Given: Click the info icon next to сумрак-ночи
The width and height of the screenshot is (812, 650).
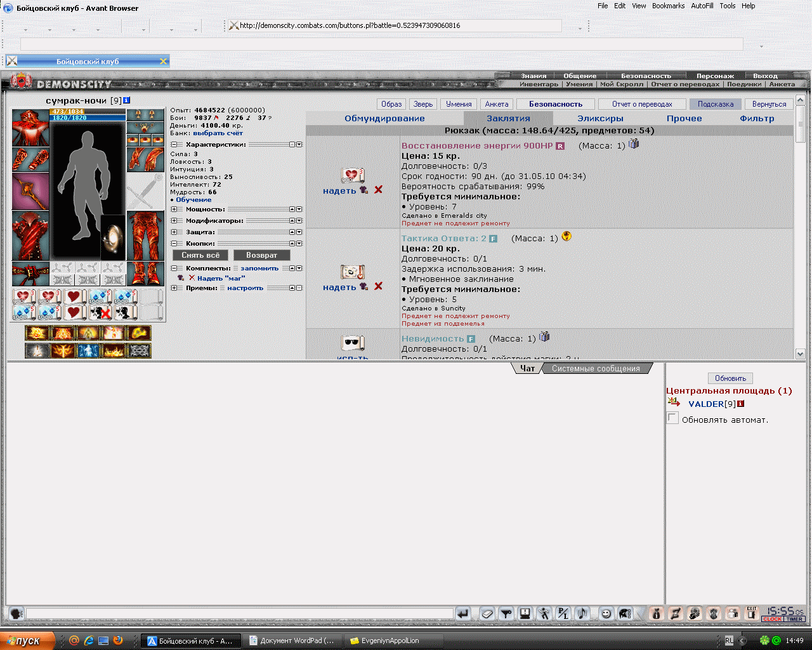Looking at the screenshot, I should [x=127, y=100].
